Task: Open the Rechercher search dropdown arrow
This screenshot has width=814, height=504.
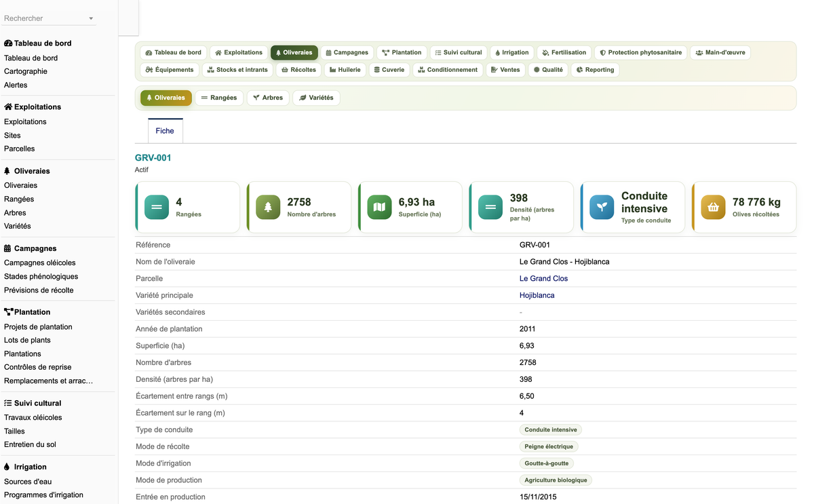Action: pos(91,19)
